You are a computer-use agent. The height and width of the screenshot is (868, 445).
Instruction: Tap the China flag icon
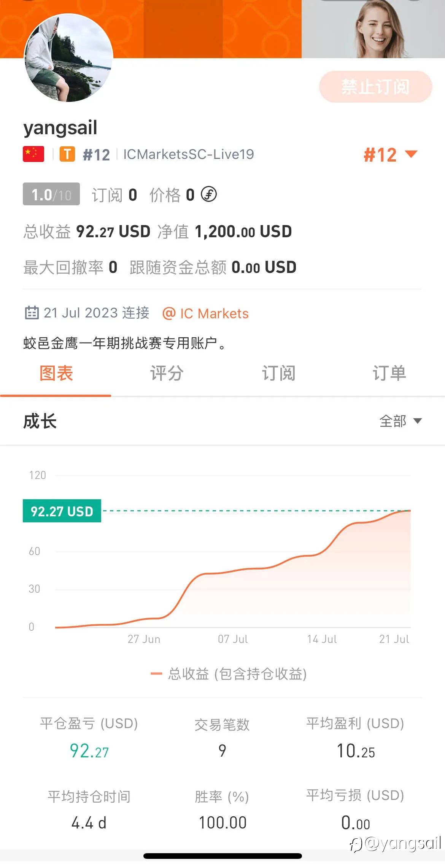[x=33, y=154]
